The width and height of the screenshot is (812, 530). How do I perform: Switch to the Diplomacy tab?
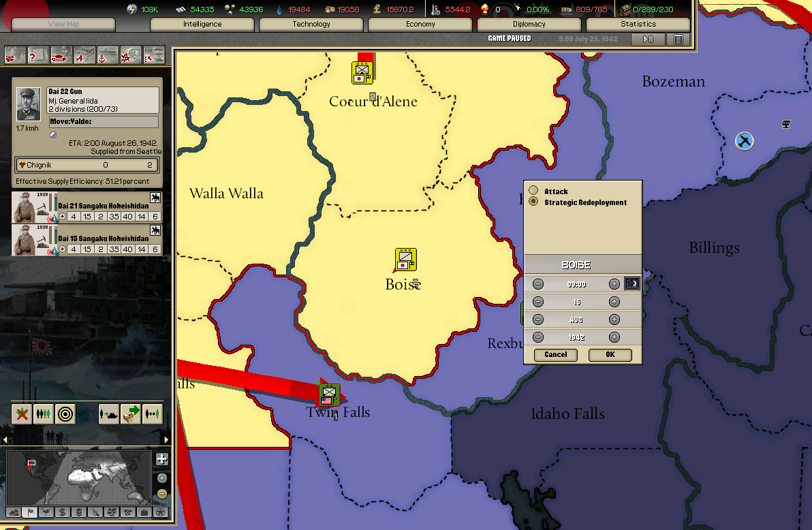point(529,25)
